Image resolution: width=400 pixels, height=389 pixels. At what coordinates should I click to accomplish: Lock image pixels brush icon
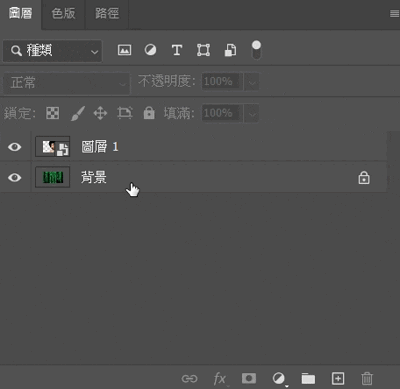click(x=78, y=113)
